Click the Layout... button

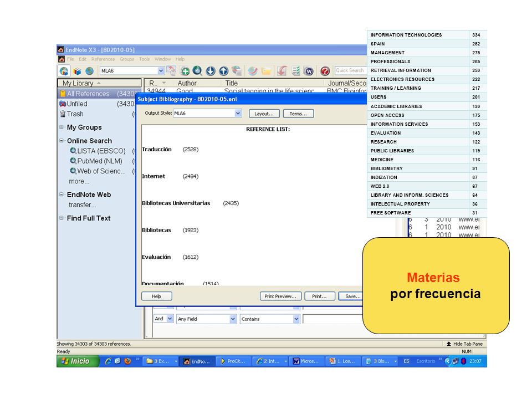point(264,114)
